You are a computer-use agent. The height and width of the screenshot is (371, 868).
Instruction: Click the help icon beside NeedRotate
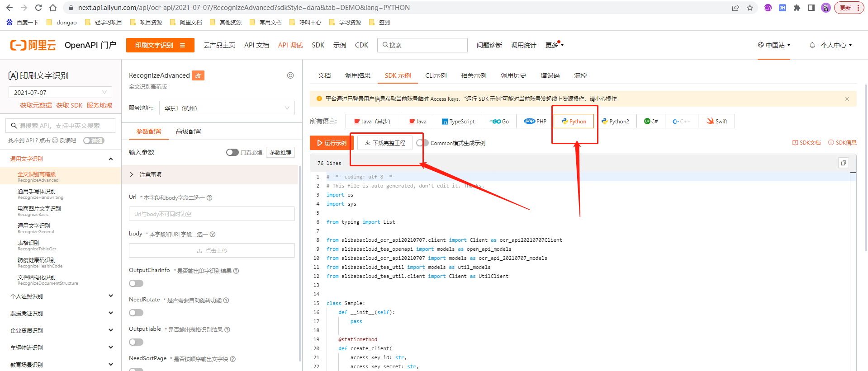click(226, 300)
